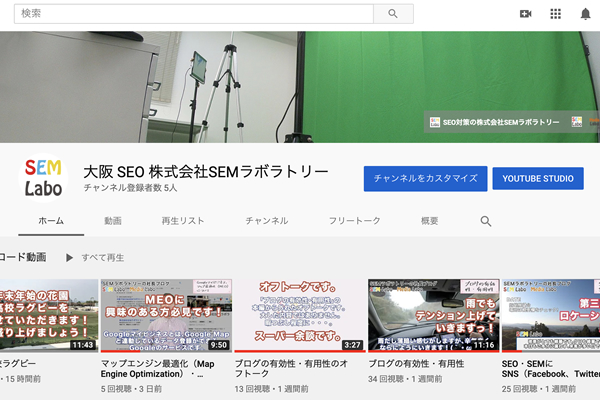The image size is (600, 400).
Task: Open the チャンネル tab
Action: click(267, 221)
